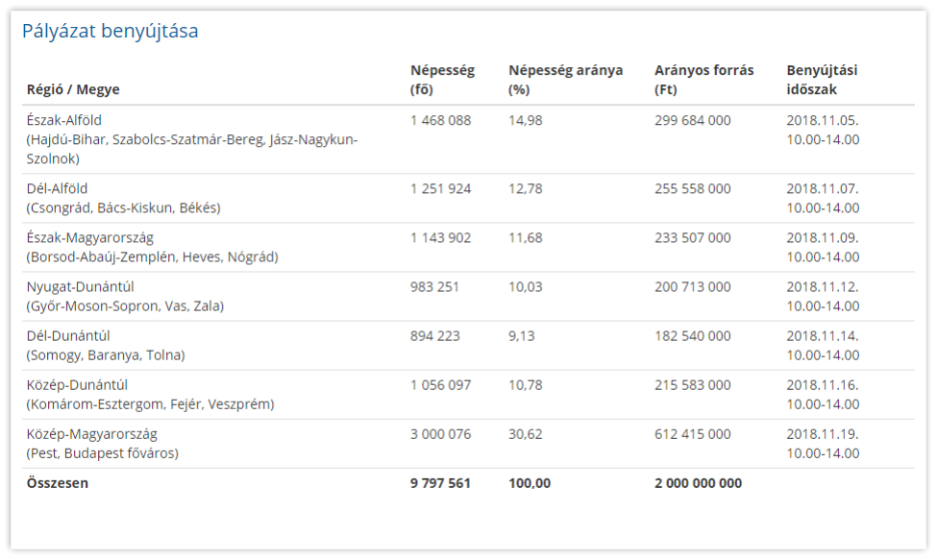Select the total population value 9 797 561
Viewport: 937px width, 560px height.
point(440,483)
